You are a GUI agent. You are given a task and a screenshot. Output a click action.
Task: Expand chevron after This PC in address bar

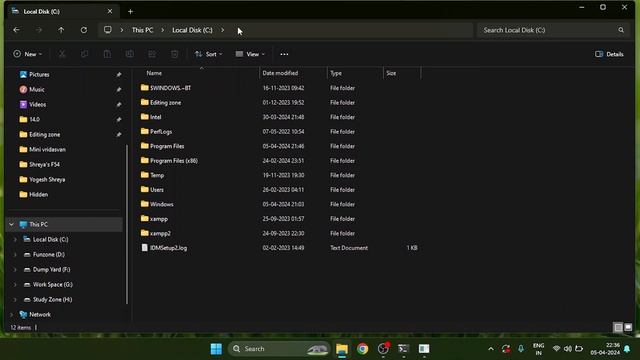[162, 30]
